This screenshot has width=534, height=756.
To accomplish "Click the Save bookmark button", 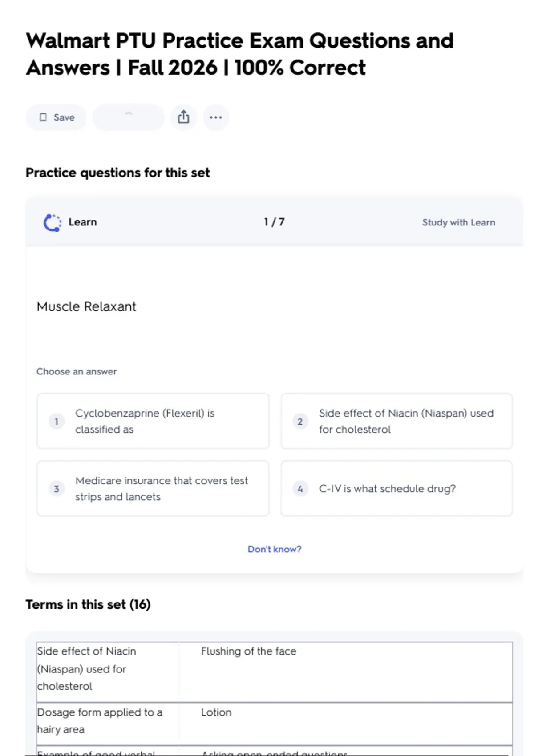I will point(56,117).
